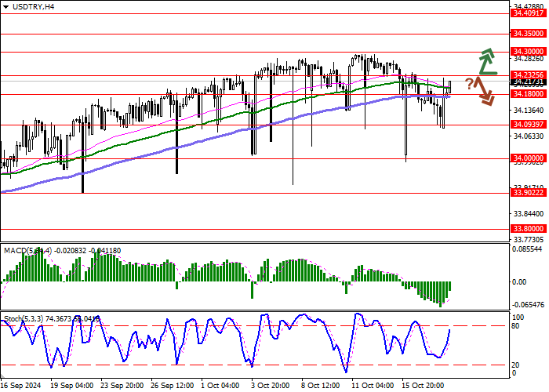This screenshot has height=392, width=549.
Task: Select the 34.18000 red level label
Action: coord(528,94)
